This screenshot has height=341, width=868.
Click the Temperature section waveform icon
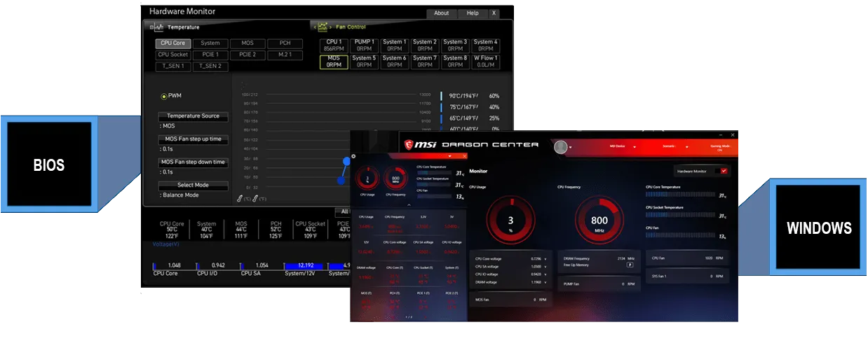point(156,27)
